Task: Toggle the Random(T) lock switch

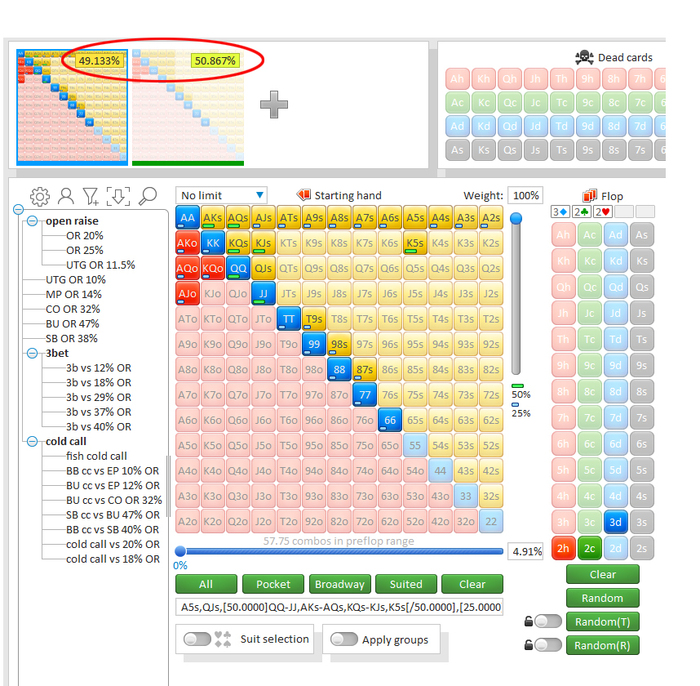Action: 547,621
